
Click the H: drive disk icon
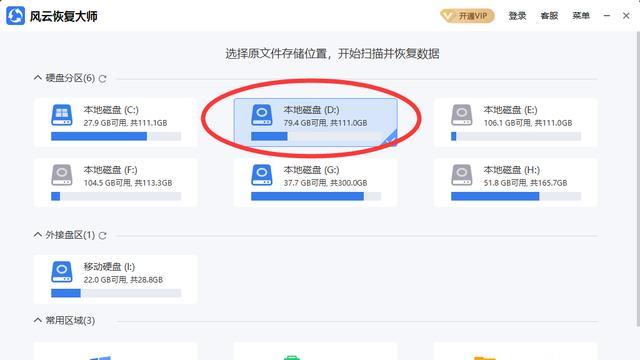[x=462, y=175]
